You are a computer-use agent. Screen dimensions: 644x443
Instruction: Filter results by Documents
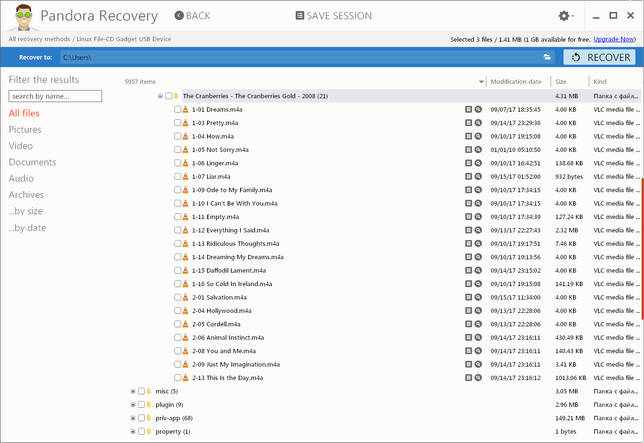pyautogui.click(x=32, y=162)
